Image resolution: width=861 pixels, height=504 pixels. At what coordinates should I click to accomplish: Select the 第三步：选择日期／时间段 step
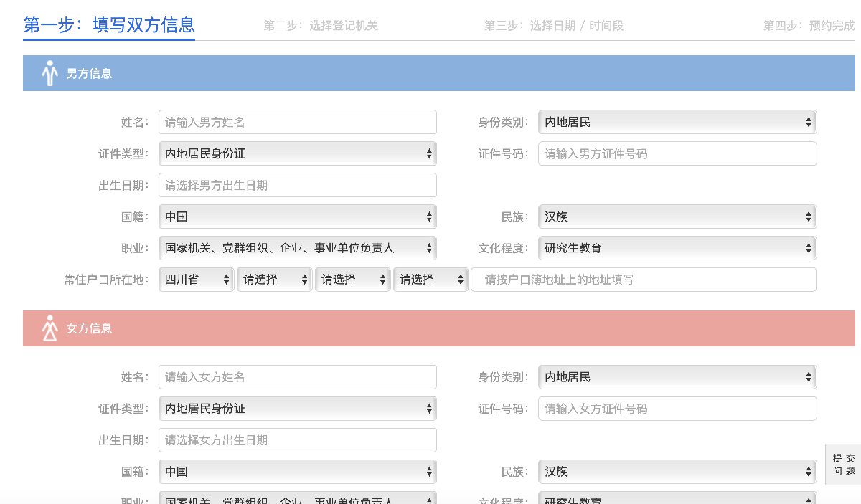point(555,25)
